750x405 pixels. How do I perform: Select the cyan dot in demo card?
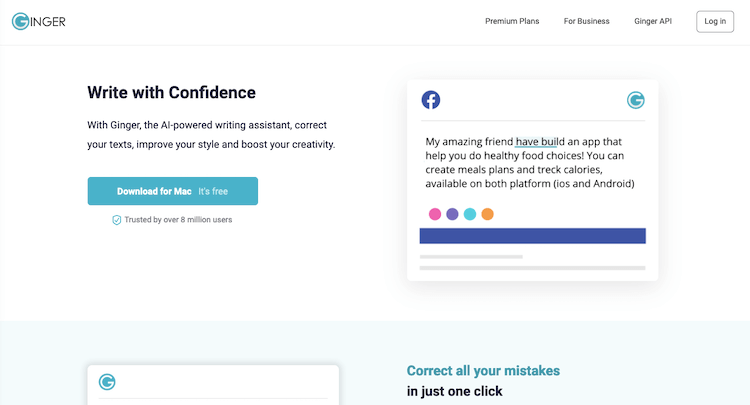tap(470, 214)
